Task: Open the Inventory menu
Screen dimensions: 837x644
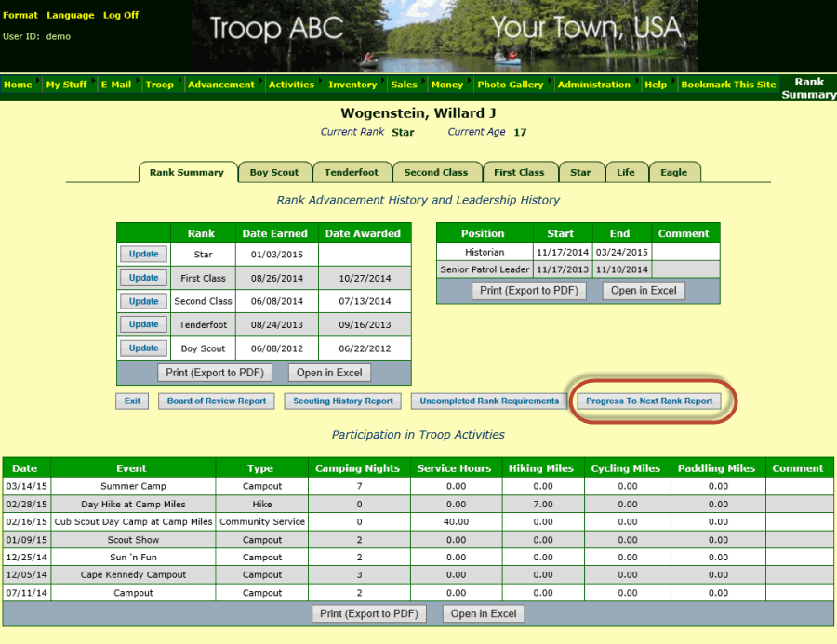Action: pyautogui.click(x=352, y=85)
